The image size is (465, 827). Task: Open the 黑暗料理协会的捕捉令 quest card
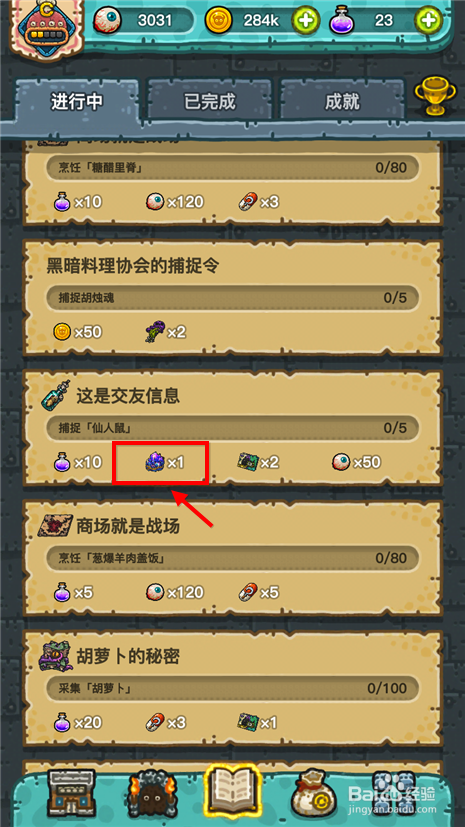pos(232,297)
